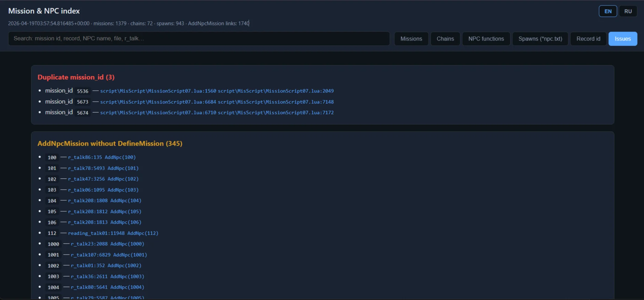
Task: Switch language to EN
Action: [x=608, y=11]
